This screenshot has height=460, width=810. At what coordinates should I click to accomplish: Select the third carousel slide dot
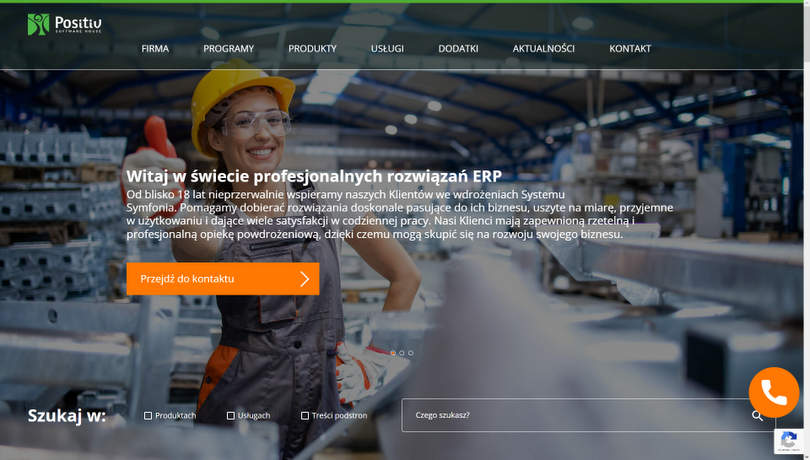[x=411, y=353]
